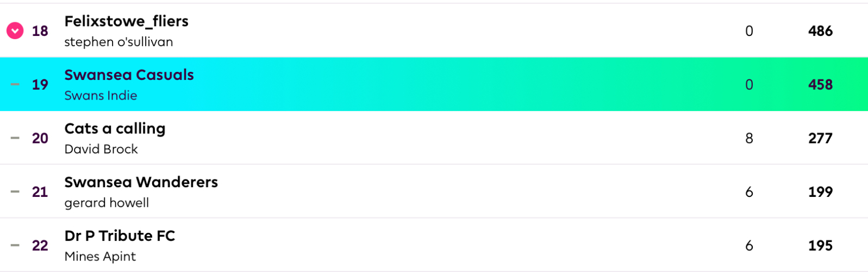Viewport: 868px width, 272px height.
Task: Click the dash icon beside rank 22
Action: point(15,245)
